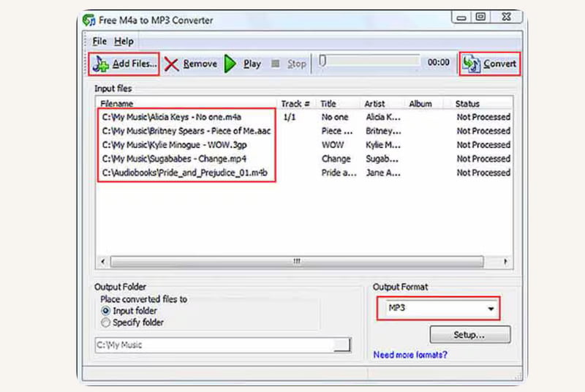The image size is (585, 392).
Task: Select the Specify folder radio button
Action: tap(105, 323)
